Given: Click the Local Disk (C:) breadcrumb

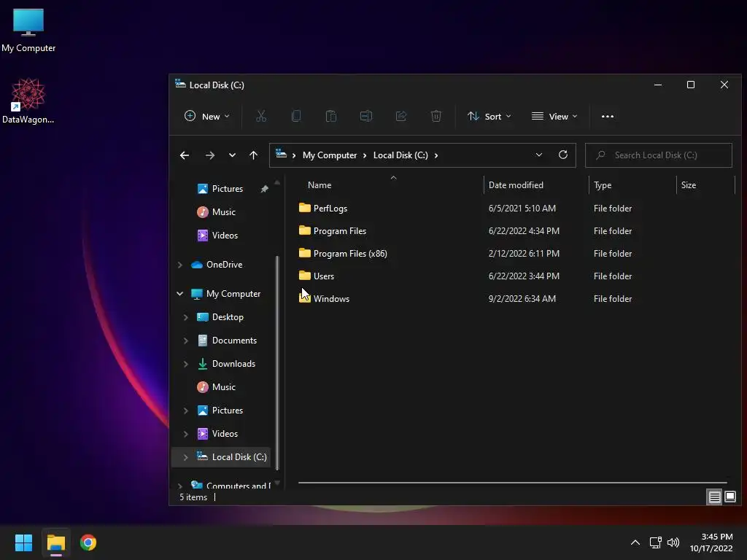Looking at the screenshot, I should 400,155.
